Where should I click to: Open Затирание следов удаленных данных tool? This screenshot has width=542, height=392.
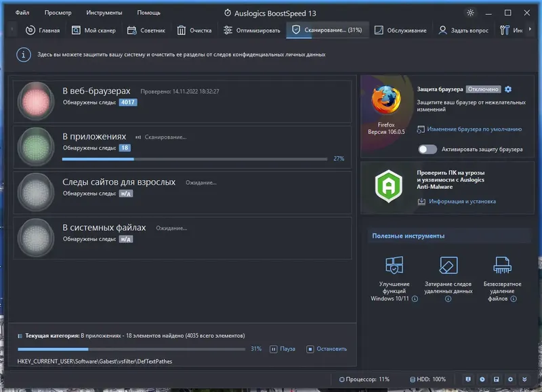[x=448, y=278]
